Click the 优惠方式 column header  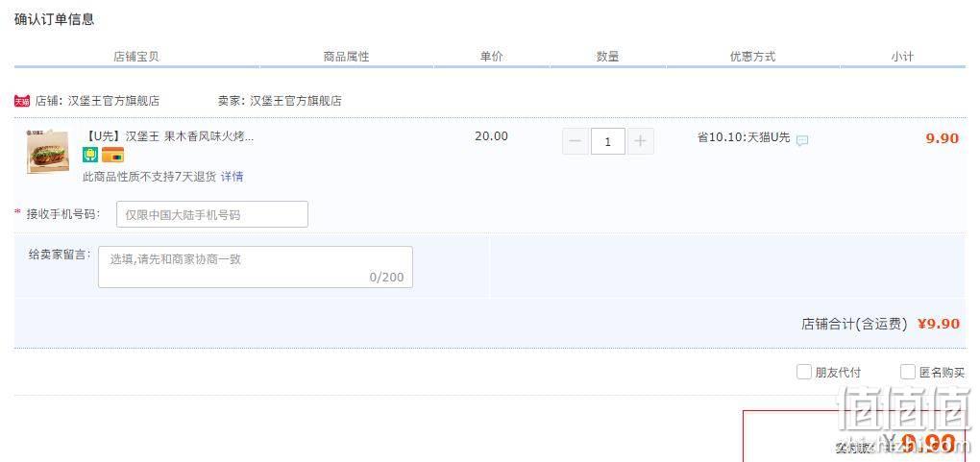752,57
